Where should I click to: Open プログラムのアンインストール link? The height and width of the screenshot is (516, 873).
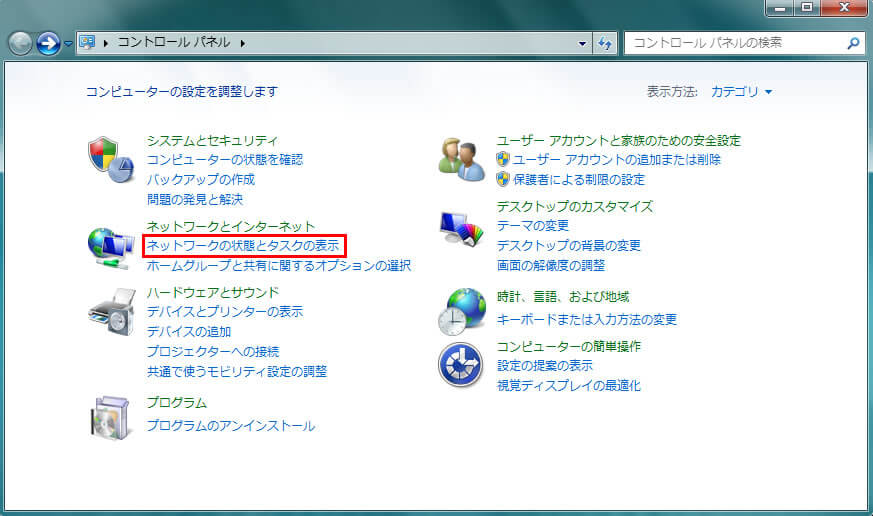tap(231, 426)
